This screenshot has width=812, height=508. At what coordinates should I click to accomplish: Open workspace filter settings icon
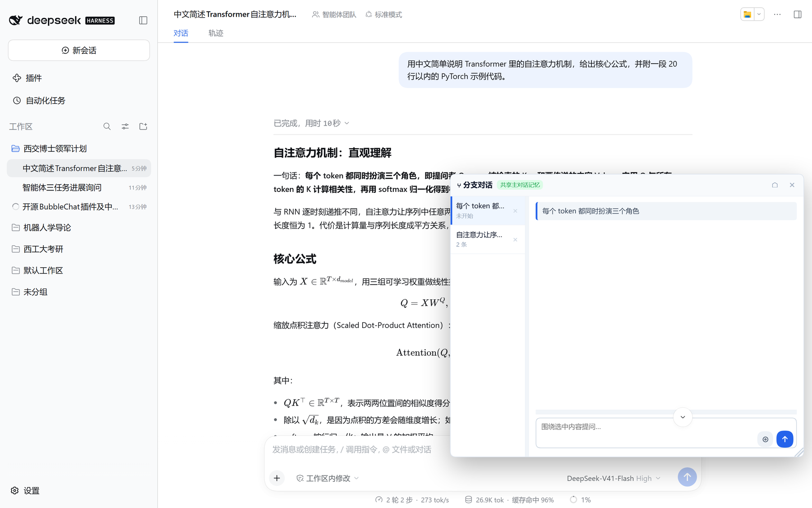(x=125, y=126)
